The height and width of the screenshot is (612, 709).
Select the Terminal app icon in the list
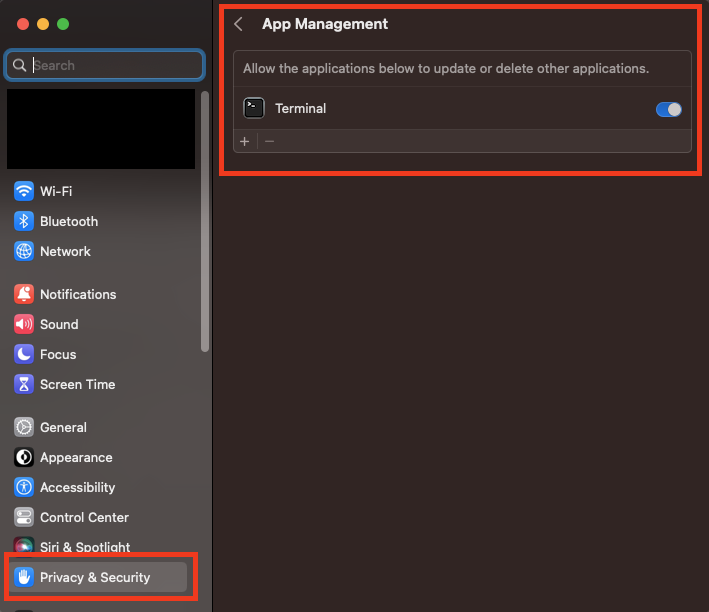click(x=254, y=108)
